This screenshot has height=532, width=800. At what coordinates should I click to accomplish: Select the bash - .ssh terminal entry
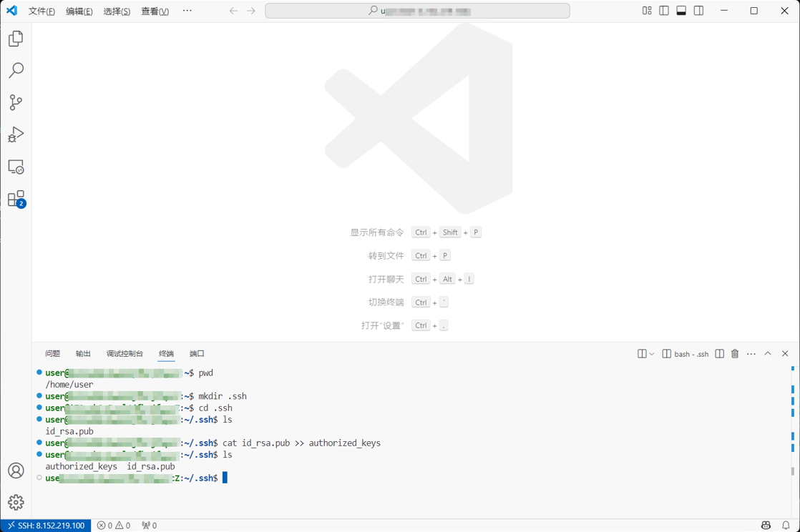coord(686,354)
